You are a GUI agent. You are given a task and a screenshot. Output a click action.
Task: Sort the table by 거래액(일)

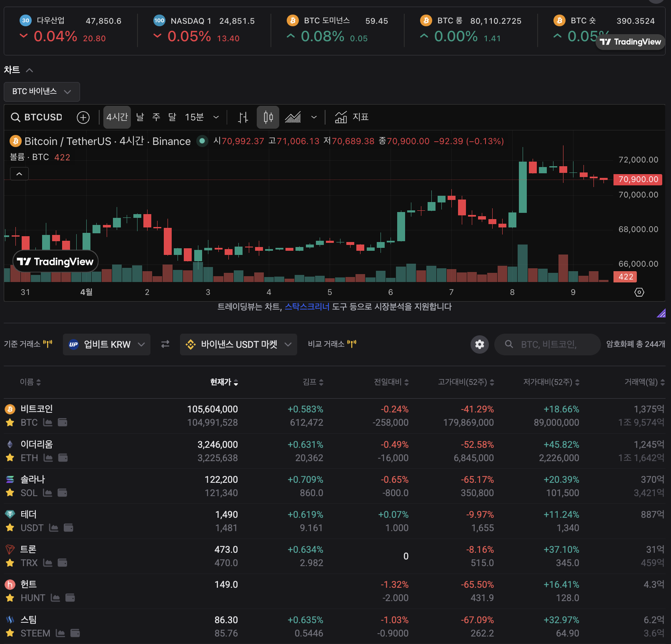644,382
